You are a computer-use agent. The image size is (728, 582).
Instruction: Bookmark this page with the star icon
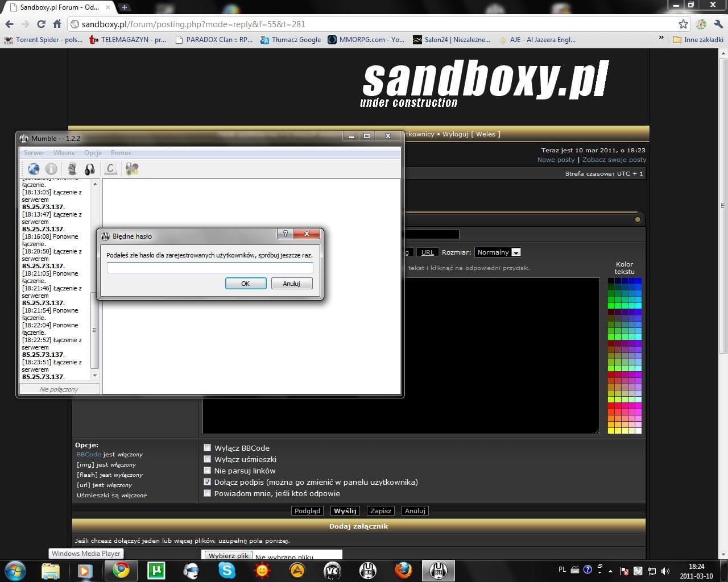(683, 24)
